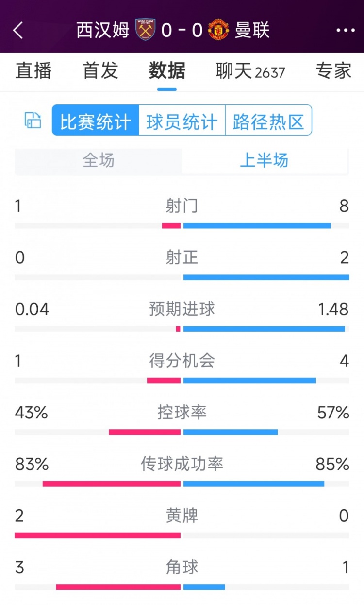This screenshot has height=605, width=364.
Task: Switch to the 直播 tab
Action: tap(33, 71)
